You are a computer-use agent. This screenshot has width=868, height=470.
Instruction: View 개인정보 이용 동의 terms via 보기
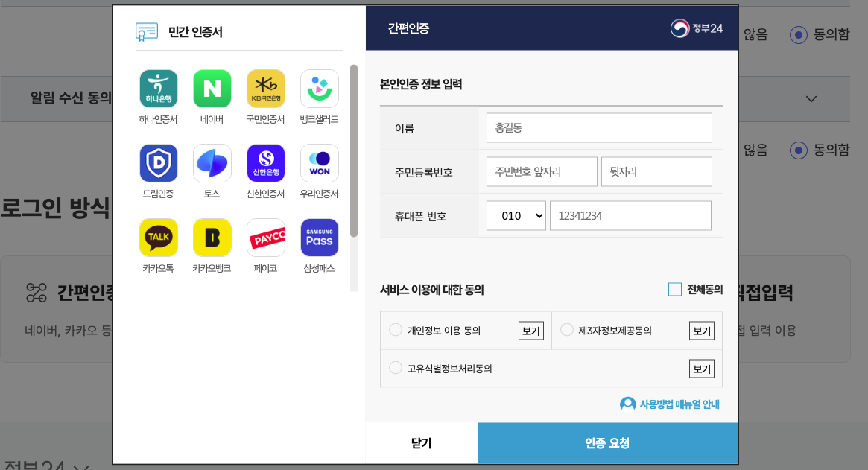531,331
